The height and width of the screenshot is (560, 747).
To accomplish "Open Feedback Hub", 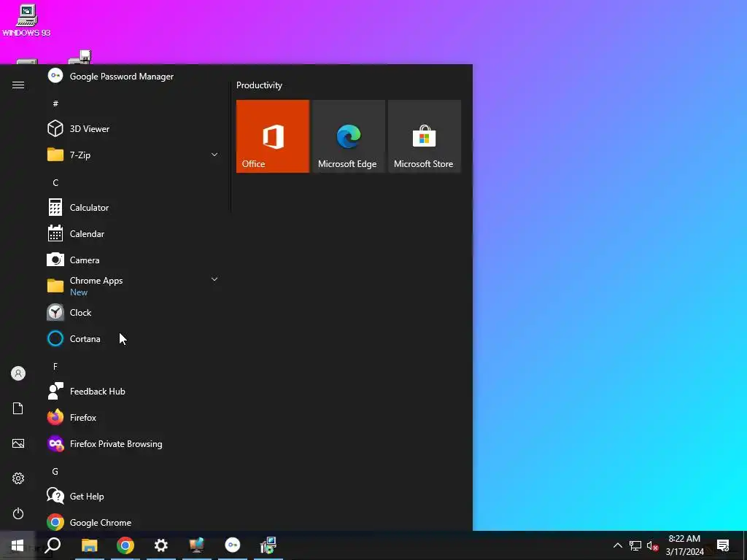I will click(133, 392).
